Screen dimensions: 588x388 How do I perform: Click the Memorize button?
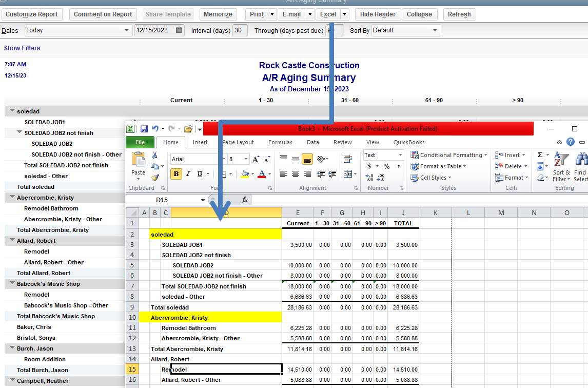pos(218,14)
